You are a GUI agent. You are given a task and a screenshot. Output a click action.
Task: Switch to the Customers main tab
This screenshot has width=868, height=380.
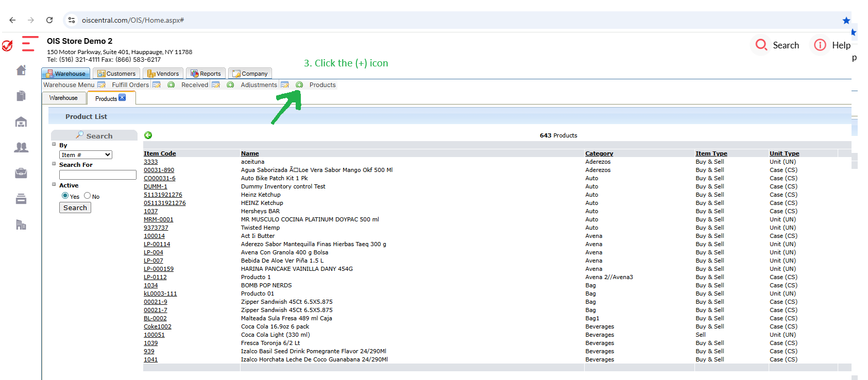(117, 74)
